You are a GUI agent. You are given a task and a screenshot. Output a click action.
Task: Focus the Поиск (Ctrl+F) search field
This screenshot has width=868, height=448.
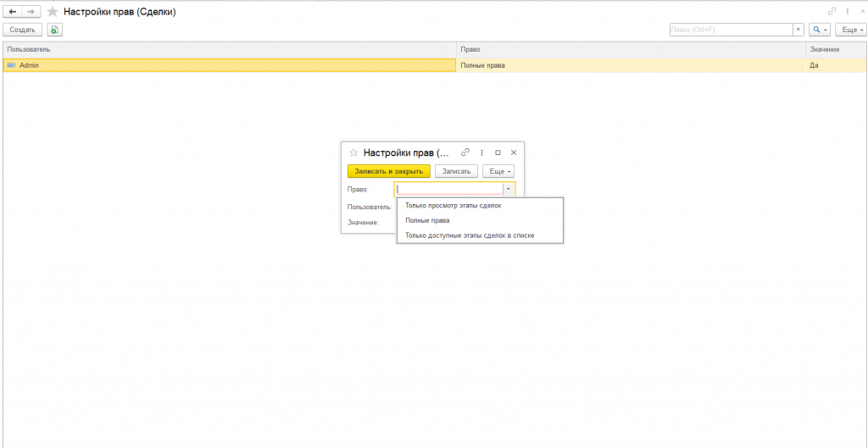732,30
